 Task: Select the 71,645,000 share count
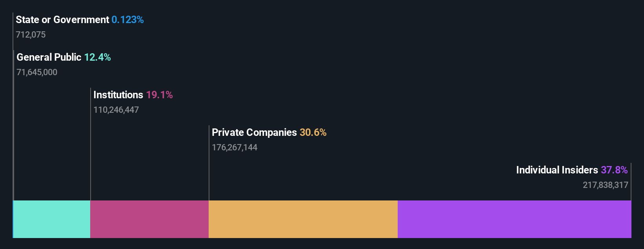pos(37,72)
